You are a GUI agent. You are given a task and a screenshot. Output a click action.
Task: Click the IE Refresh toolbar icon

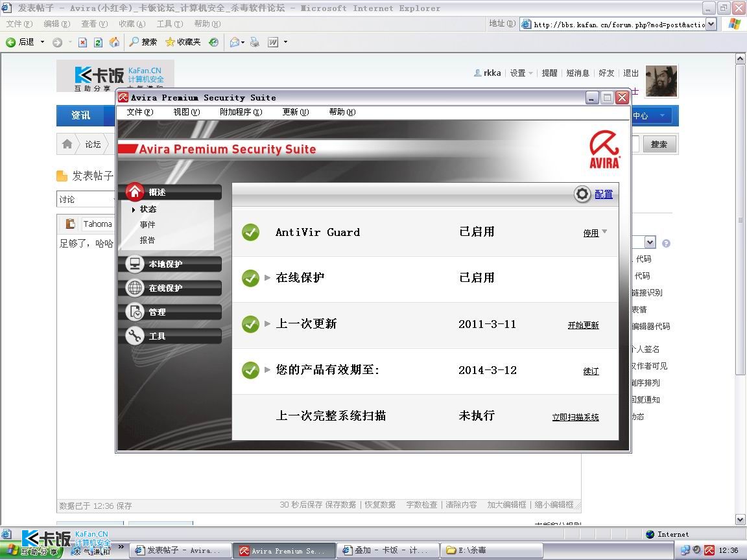(98, 42)
